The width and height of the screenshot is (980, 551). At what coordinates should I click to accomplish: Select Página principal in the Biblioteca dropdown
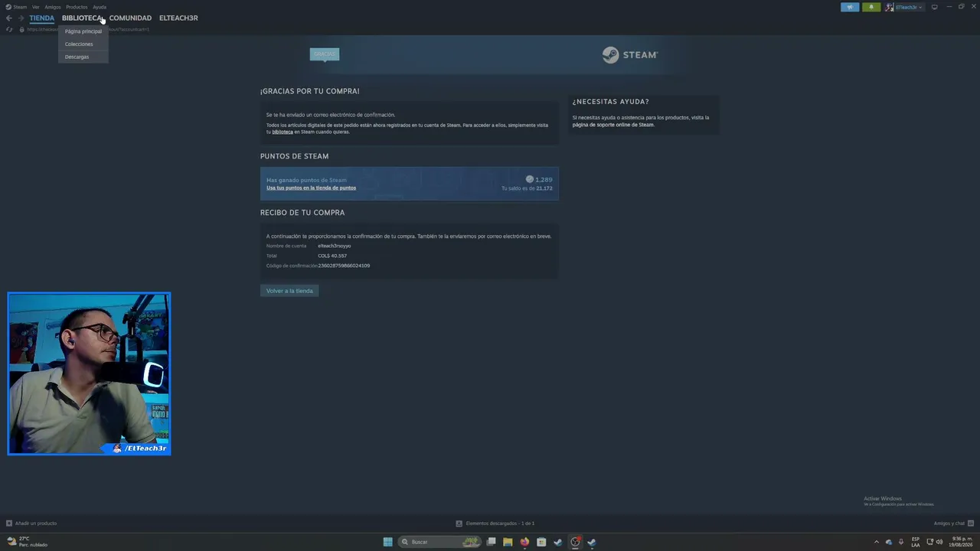pyautogui.click(x=83, y=31)
